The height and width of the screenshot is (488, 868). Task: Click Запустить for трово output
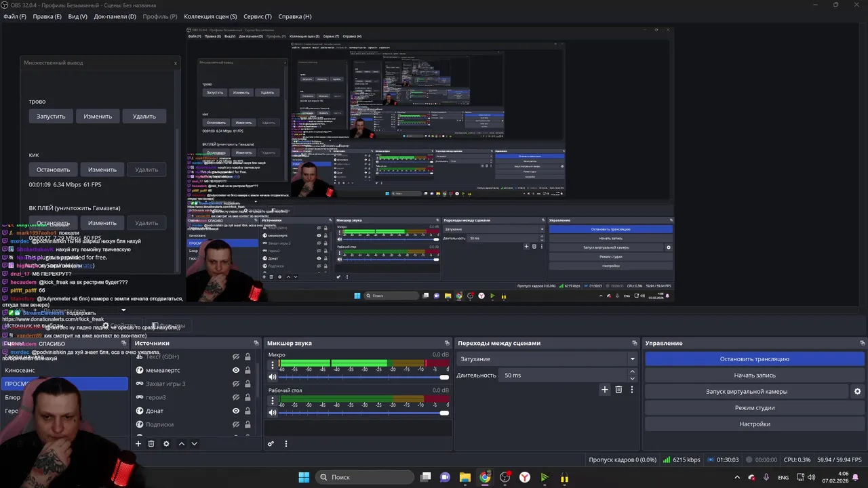51,117
